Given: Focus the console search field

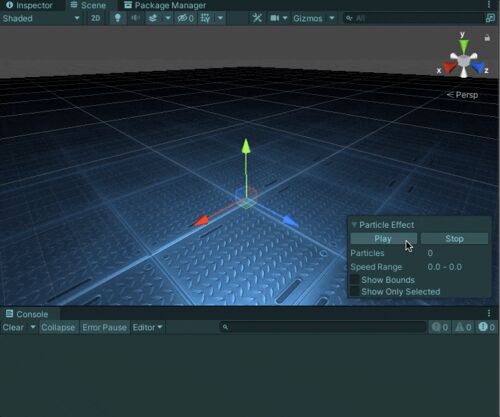Looking at the screenshot, I should point(323,327).
